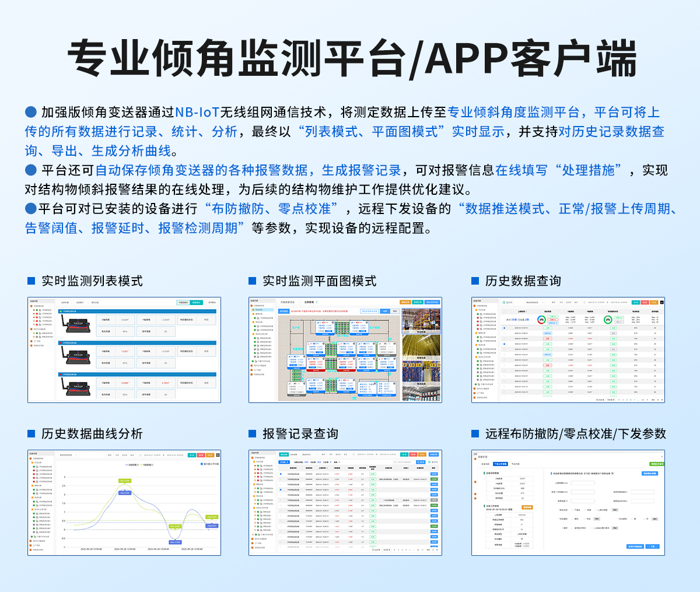Click the calendar icon in the date range picker
This screenshot has height=592, width=700.
point(584,302)
